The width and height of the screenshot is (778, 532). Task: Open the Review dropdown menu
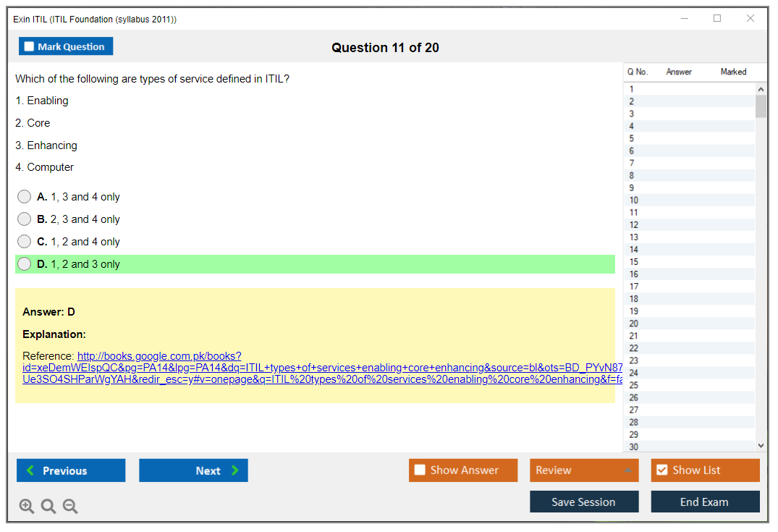584,470
